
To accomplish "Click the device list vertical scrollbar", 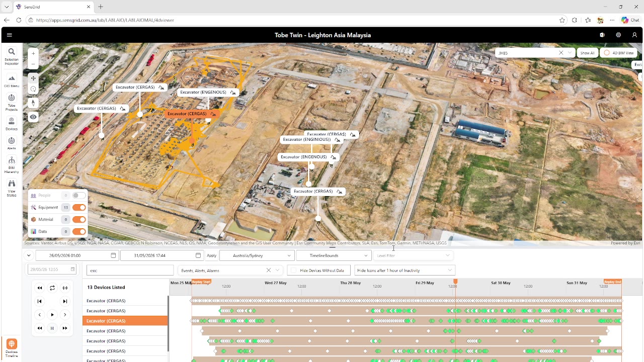I will pos(168,323).
